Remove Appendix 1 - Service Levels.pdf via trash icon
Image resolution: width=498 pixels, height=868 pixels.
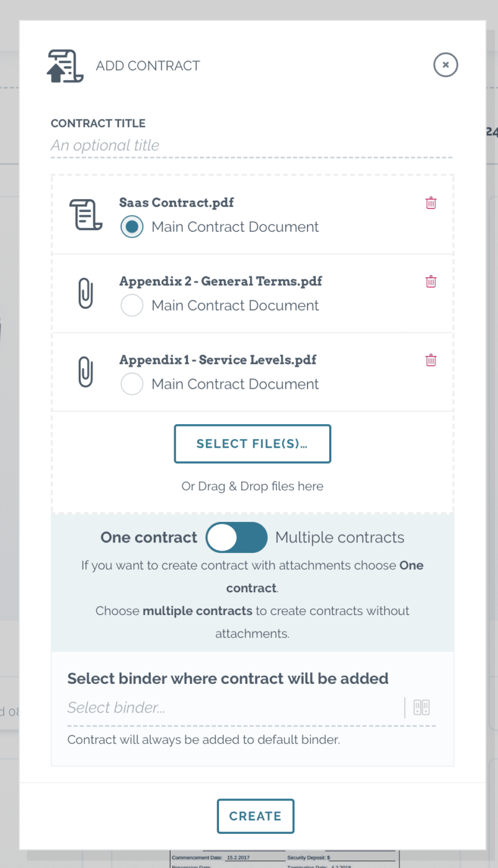(431, 360)
